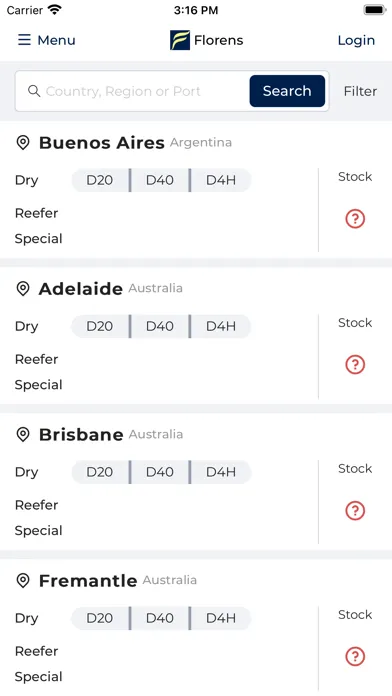Click the Search button
392x696 pixels.
pos(287,91)
